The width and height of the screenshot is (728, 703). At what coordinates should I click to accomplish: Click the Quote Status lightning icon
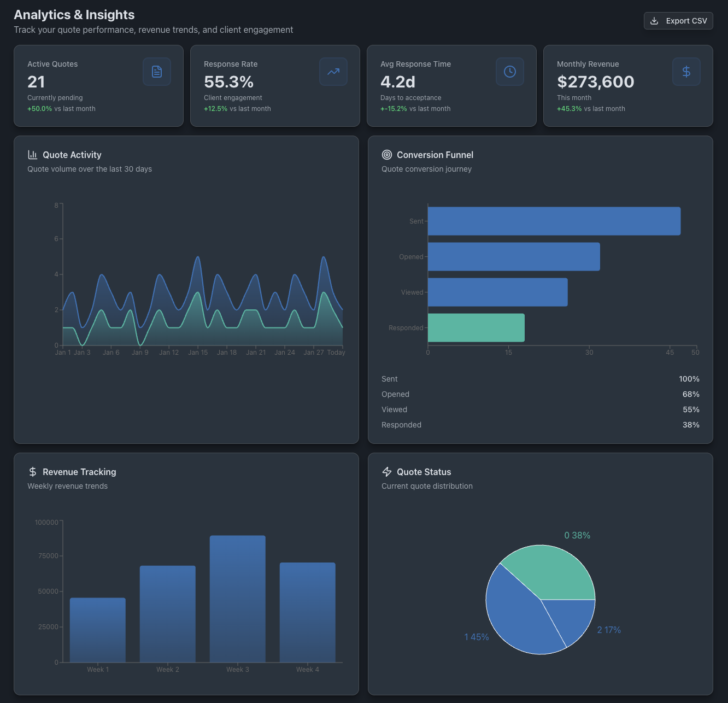point(388,471)
